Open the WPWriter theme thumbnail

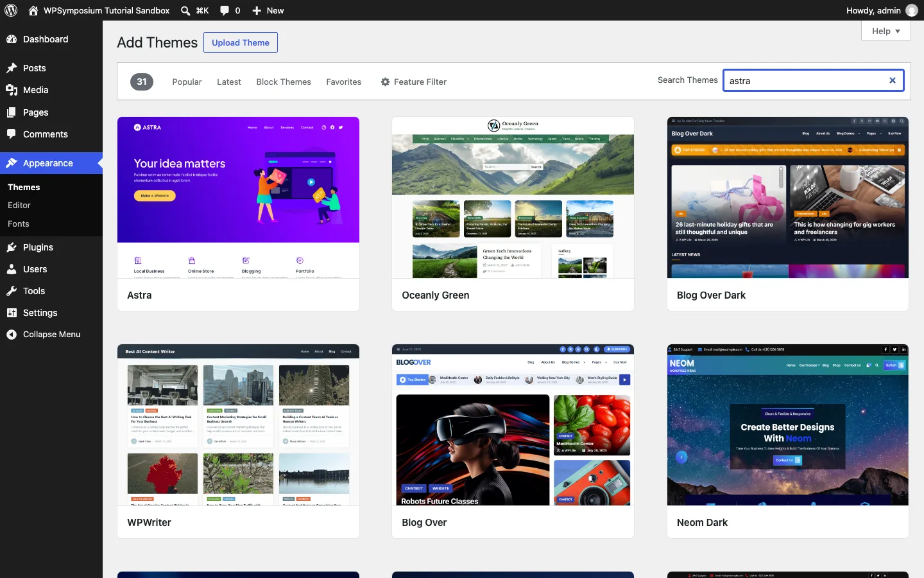coord(238,425)
